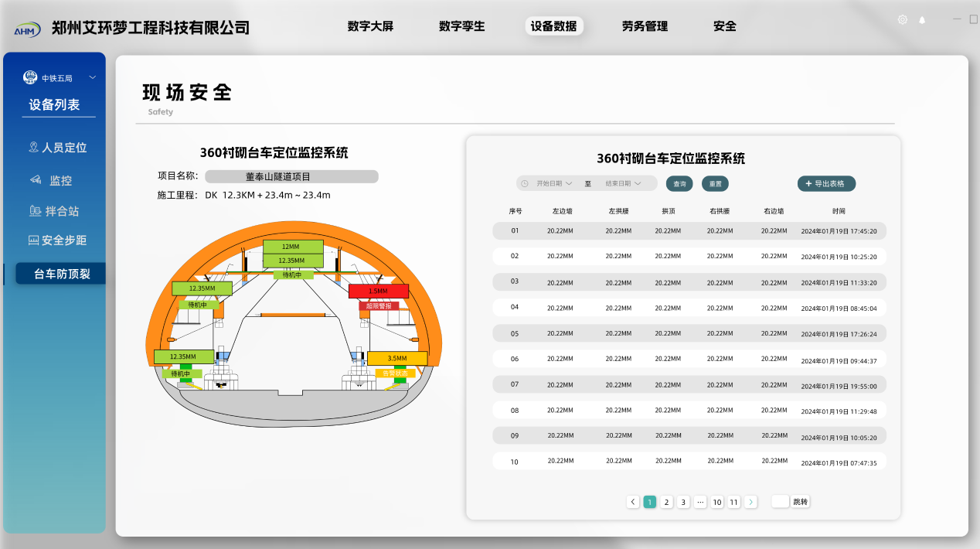Click the 告警状态 warning status label

[395, 373]
